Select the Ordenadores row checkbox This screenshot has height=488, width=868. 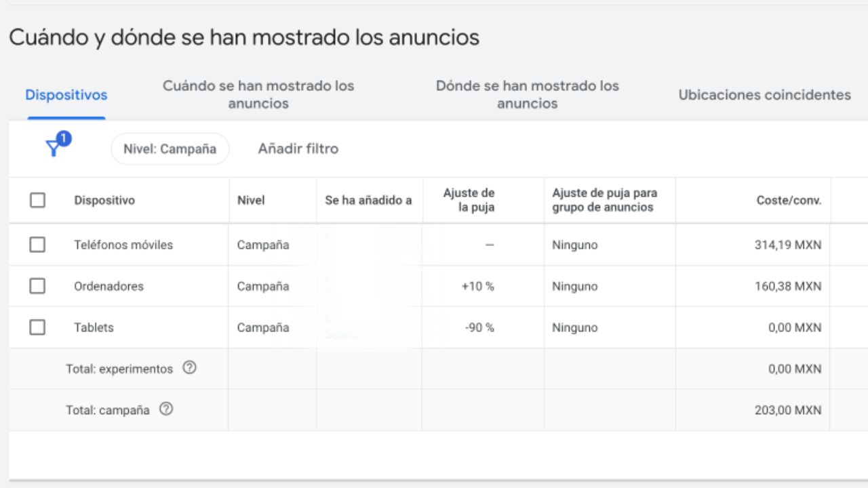click(x=37, y=286)
